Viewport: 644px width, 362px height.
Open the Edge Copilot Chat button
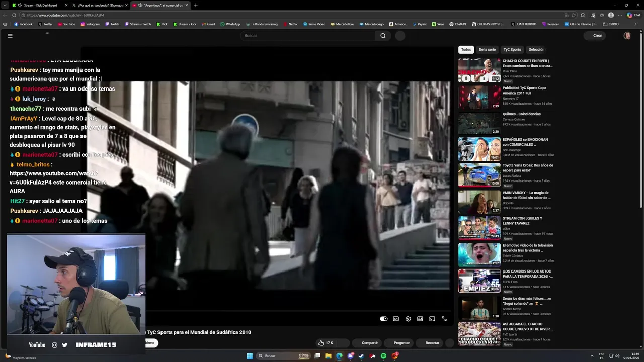633,15
